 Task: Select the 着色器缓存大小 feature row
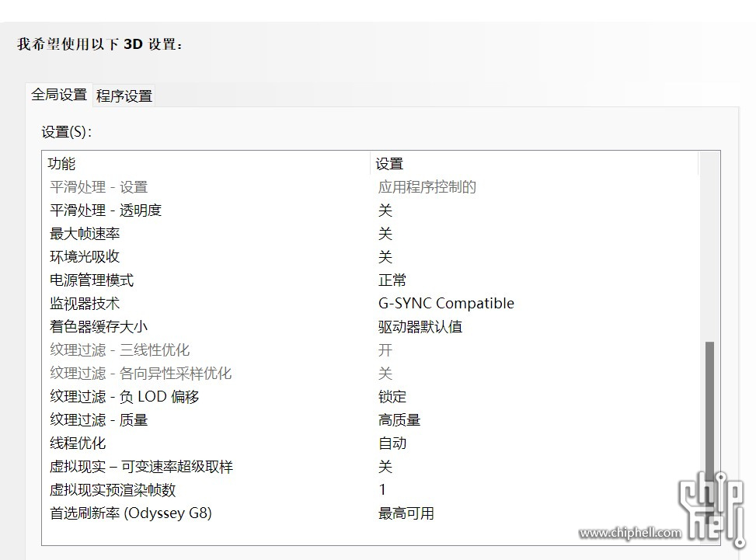click(370, 327)
